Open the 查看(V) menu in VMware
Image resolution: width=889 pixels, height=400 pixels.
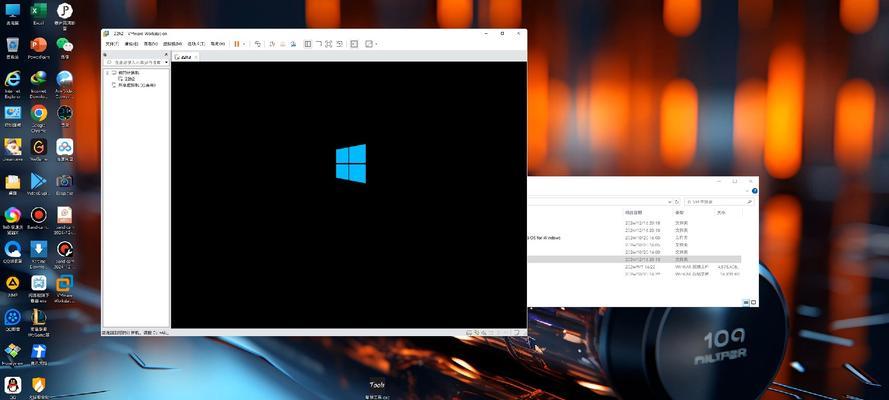click(151, 44)
